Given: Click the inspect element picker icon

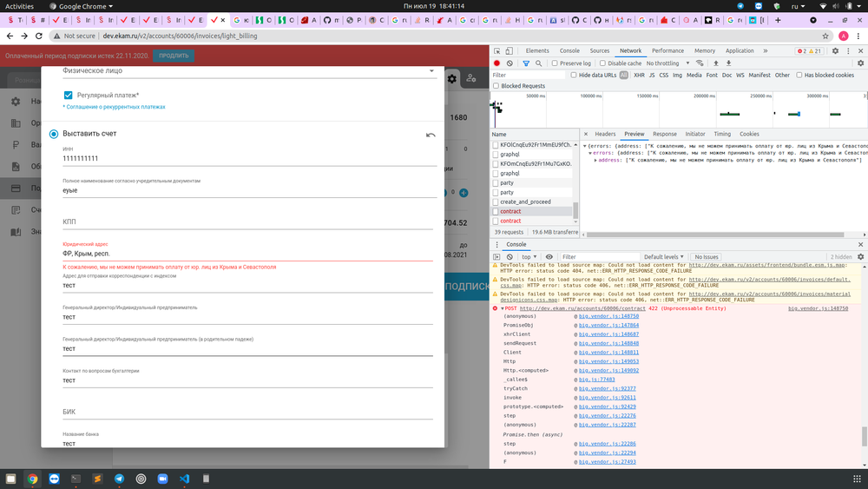Looking at the screenshot, I should click(498, 51).
